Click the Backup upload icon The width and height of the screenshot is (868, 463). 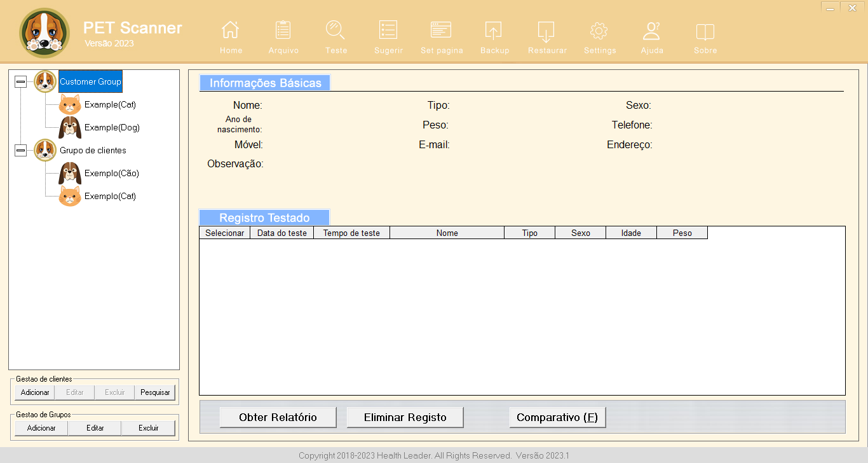coord(494,30)
